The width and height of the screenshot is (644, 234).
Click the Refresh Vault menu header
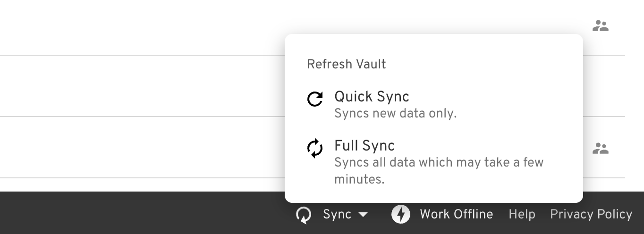346,64
